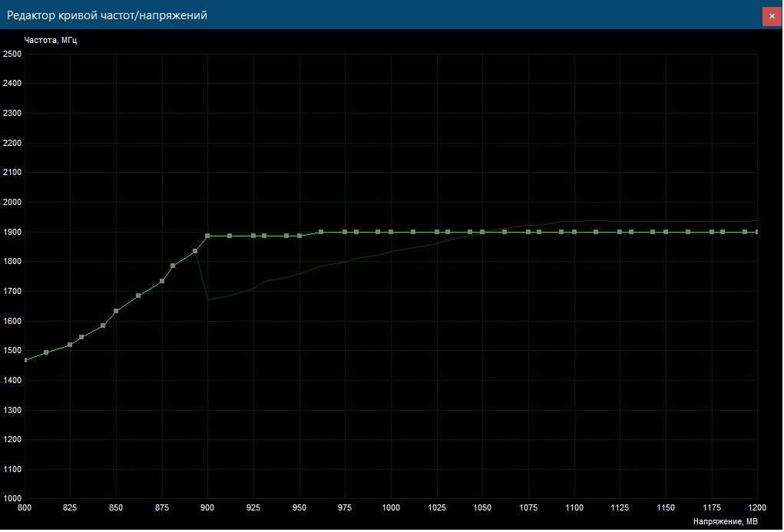Select the 1175 mV curve point
This screenshot has width=784, height=532.
pyautogui.click(x=712, y=232)
